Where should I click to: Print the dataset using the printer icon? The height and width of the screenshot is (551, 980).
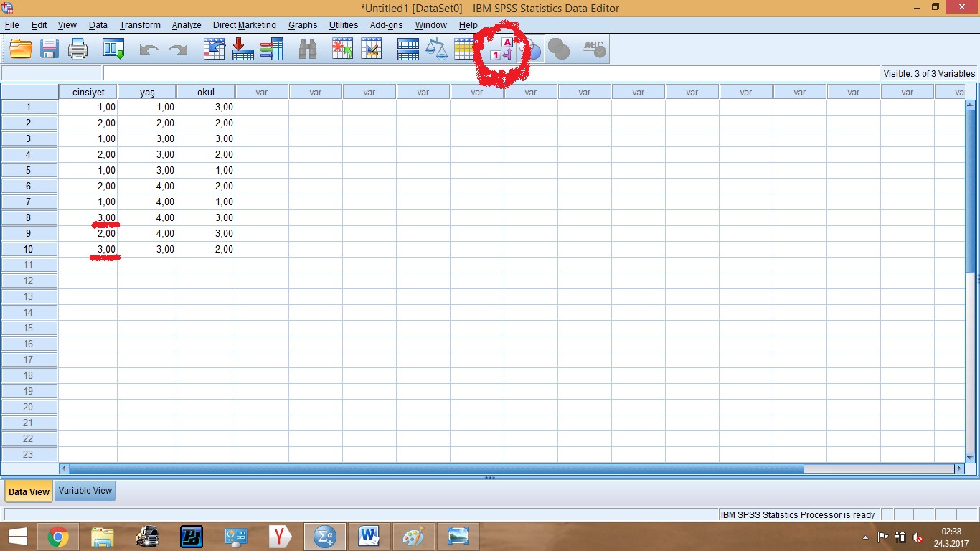point(77,49)
